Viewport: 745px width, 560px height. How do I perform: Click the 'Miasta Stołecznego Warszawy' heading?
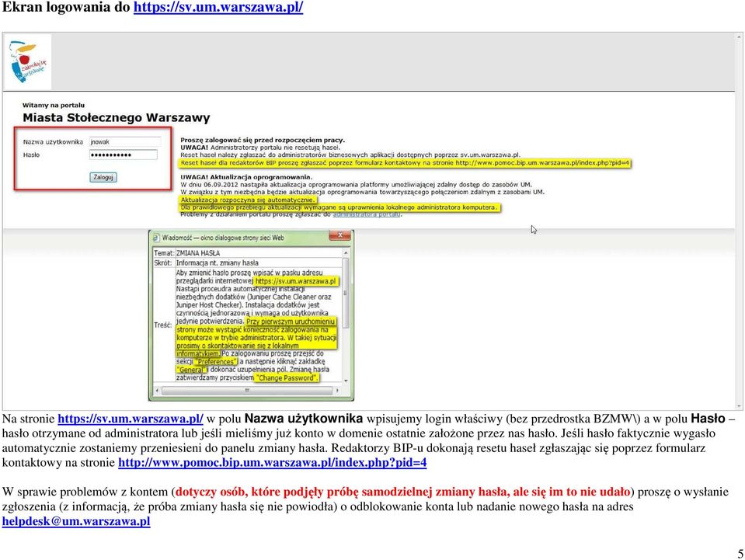(x=117, y=117)
